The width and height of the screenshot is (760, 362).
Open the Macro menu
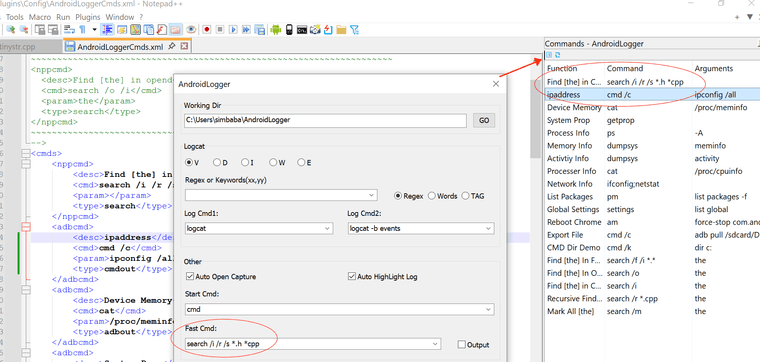(40, 17)
